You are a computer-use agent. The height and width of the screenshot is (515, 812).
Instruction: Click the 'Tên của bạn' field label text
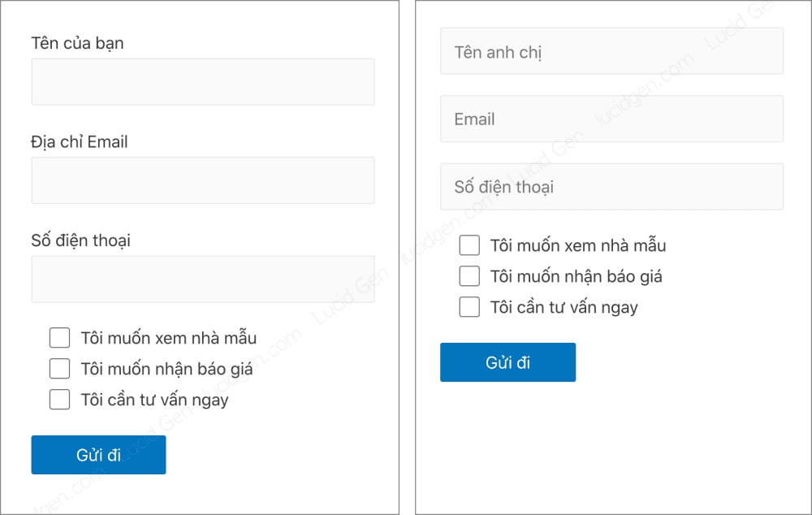click(77, 43)
